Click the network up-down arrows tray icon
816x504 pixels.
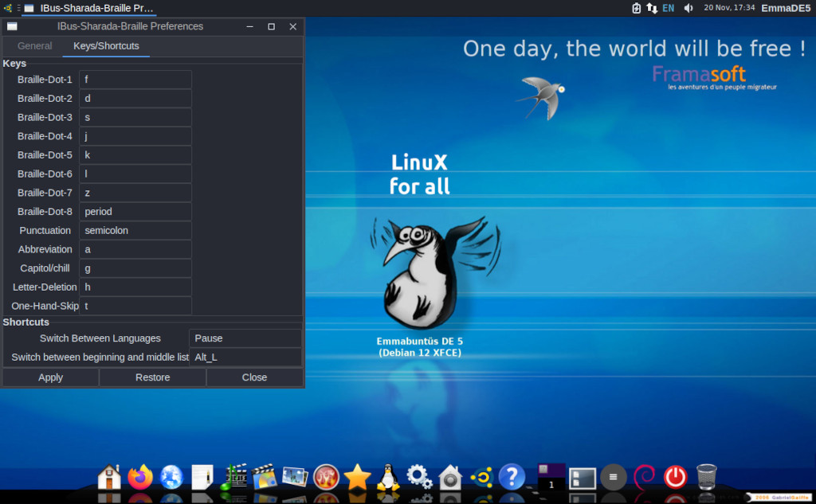[652, 8]
